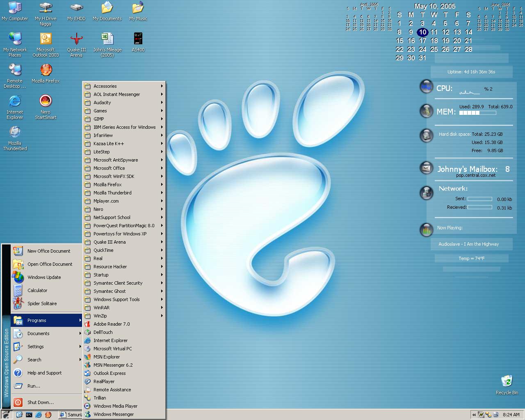Launch Adobe Reader 7.0
Image resolution: width=525 pixels, height=420 pixels.
coord(124,324)
